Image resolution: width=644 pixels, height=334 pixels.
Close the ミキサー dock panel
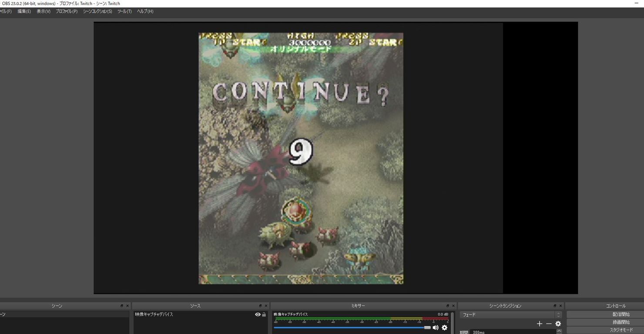[x=453, y=306]
